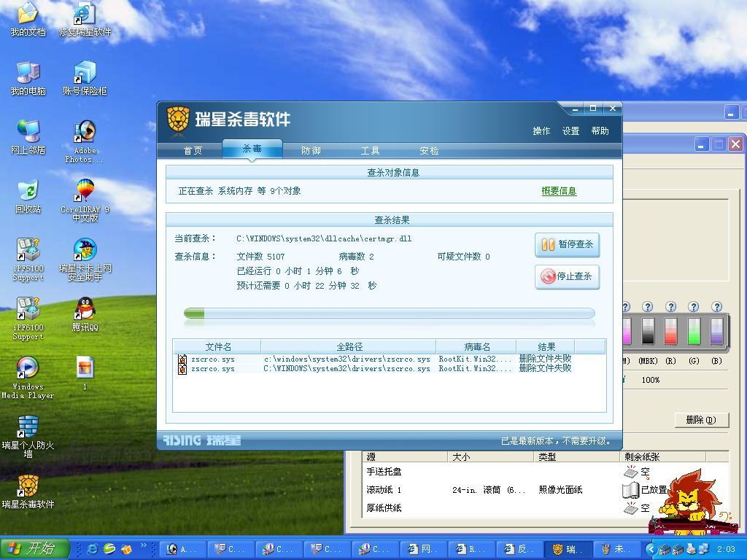Launch Adobe Photoshop desktop shortcut
The height and width of the screenshot is (560, 747).
[x=85, y=141]
